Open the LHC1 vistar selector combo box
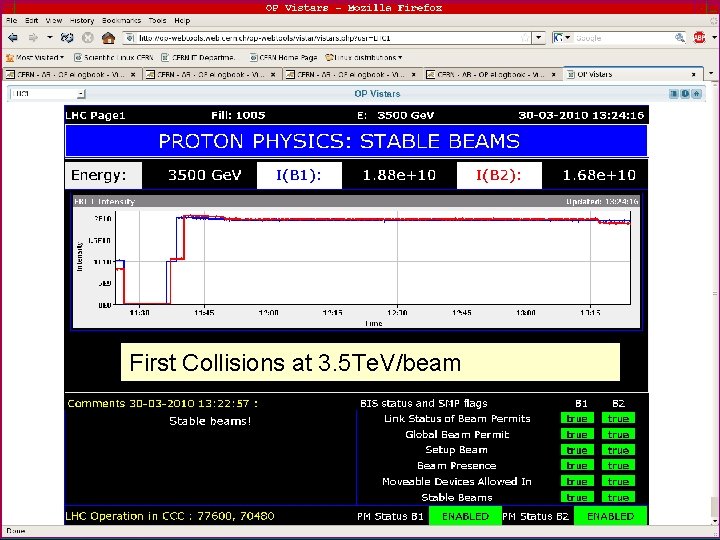Viewport: 720px width, 540px height. [48, 94]
